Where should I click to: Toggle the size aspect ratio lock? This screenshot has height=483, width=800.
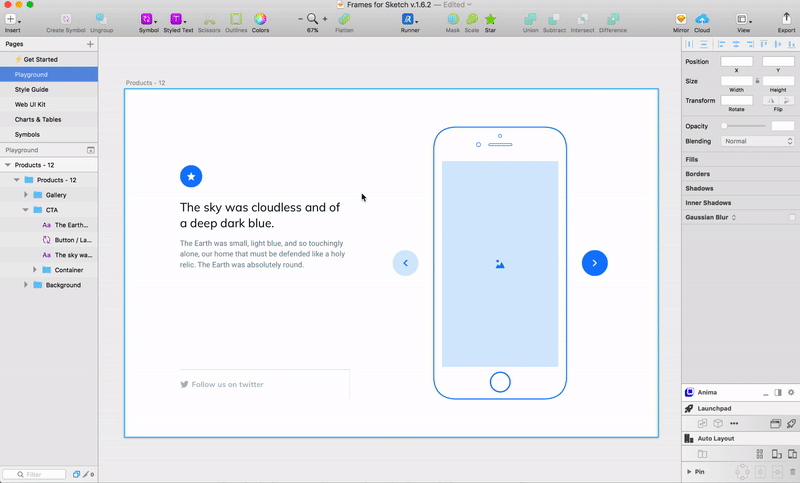[x=758, y=81]
